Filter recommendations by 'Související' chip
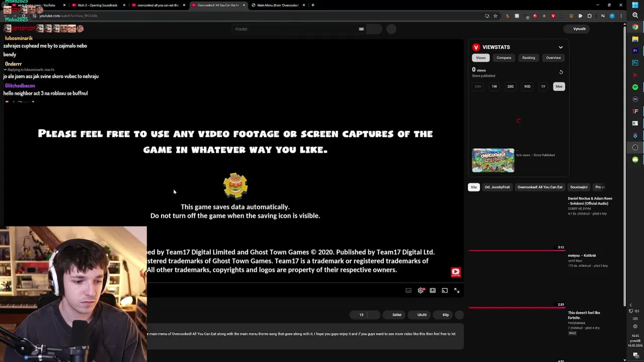 579,187
